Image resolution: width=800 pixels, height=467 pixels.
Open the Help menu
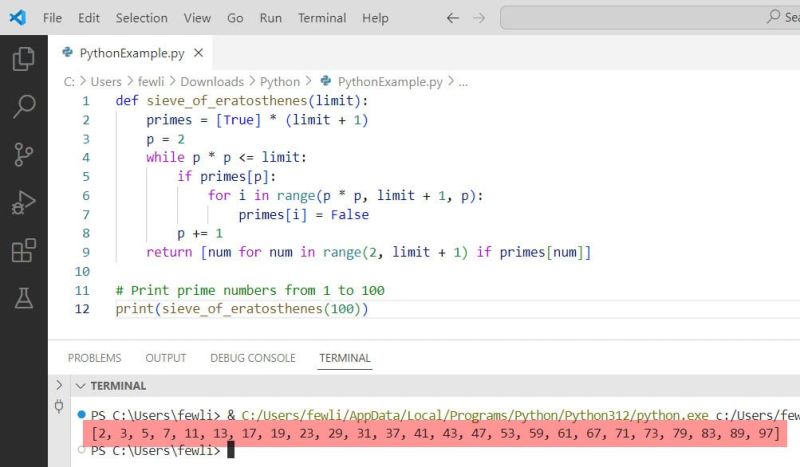375,18
